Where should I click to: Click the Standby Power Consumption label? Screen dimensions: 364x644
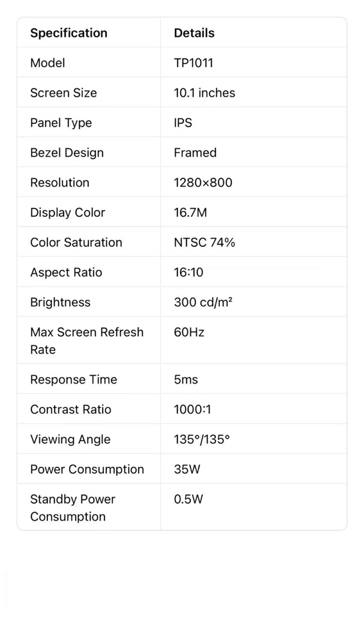[73, 508]
